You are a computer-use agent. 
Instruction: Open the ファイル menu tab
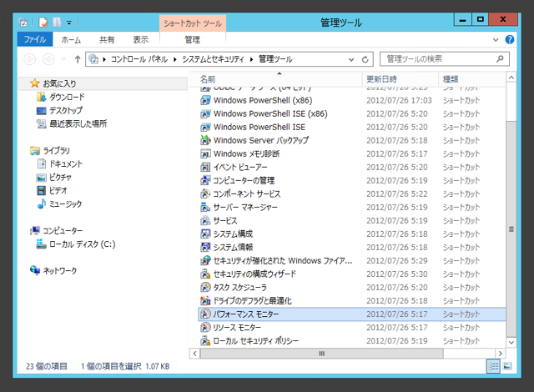click(35, 39)
